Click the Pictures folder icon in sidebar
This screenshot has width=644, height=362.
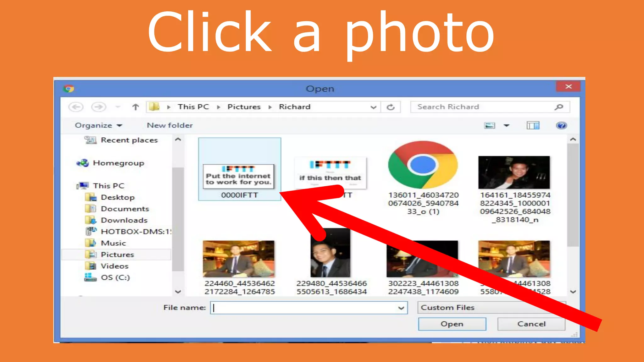pos(91,255)
